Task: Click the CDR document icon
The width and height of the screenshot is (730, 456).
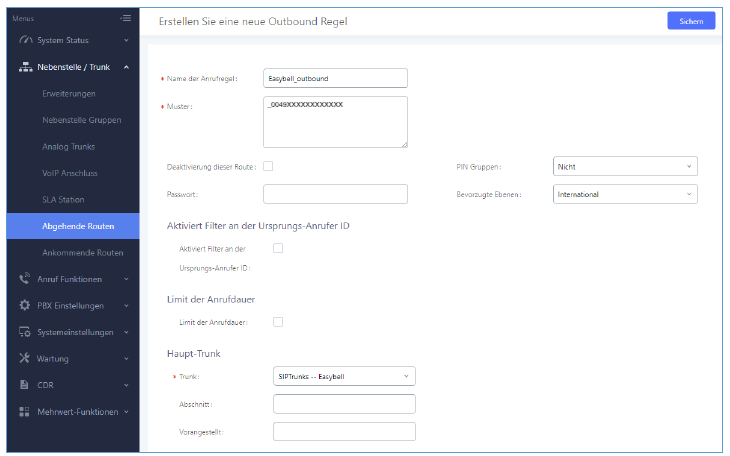Action: click(x=25, y=384)
